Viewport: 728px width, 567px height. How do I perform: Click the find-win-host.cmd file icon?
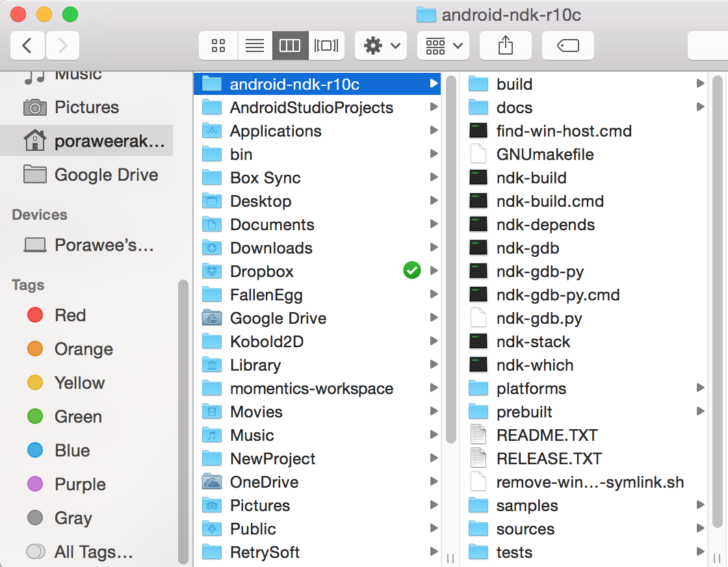pyautogui.click(x=478, y=131)
